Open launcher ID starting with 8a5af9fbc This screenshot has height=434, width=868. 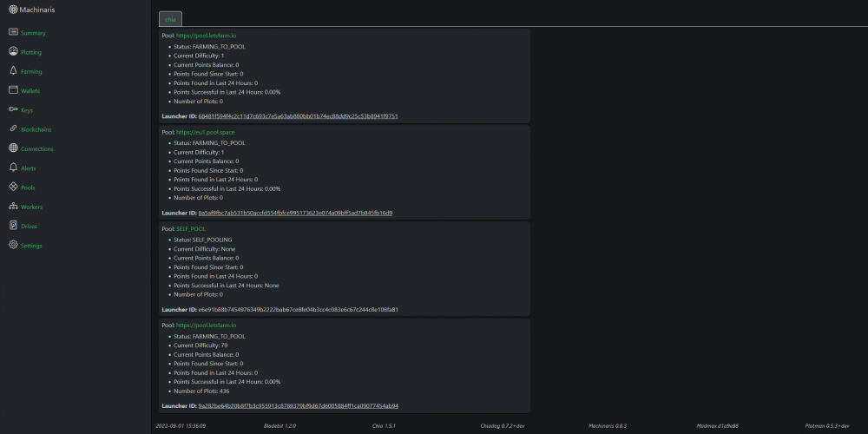coord(295,213)
